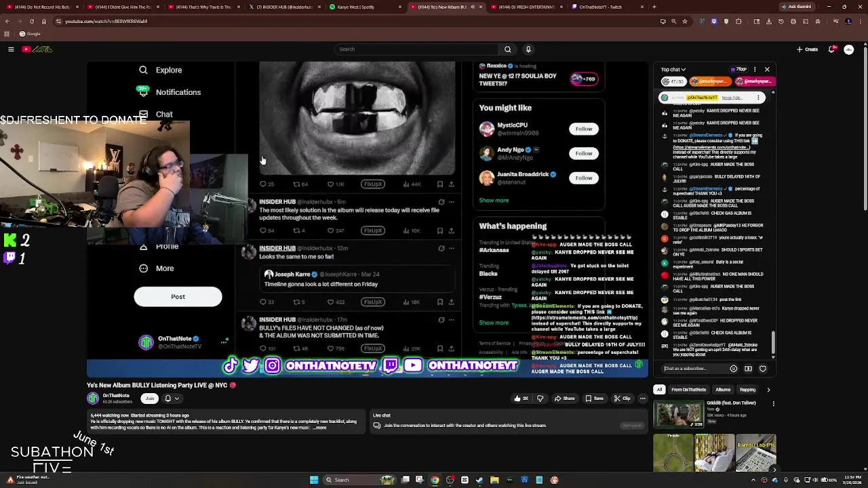Dismiss the pinned OnThatNoteYT chat message
The image size is (868, 488).
coord(759,98)
